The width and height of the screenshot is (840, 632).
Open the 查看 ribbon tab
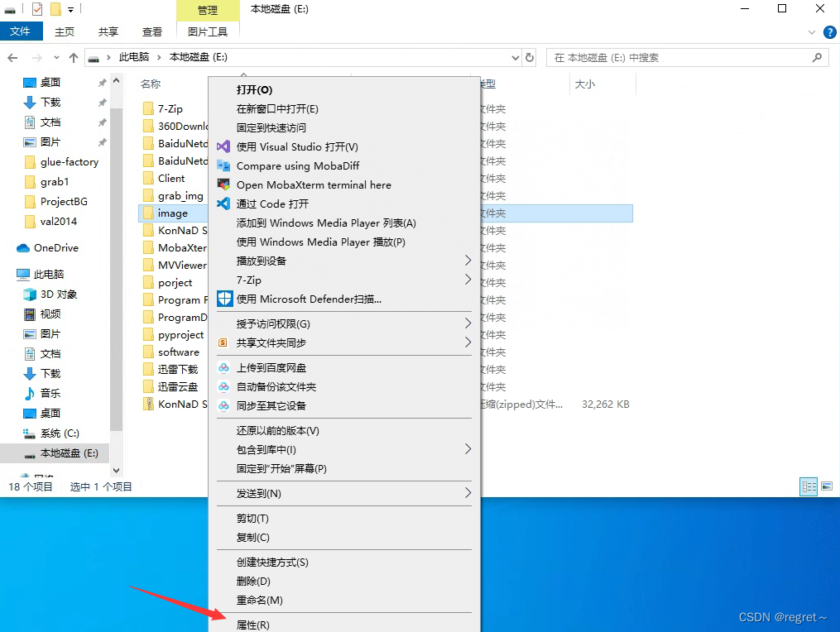(152, 32)
